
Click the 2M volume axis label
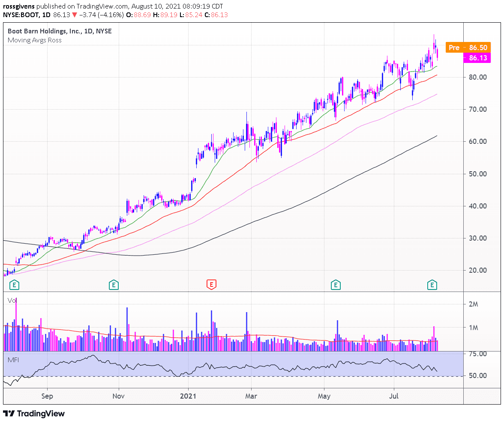point(474,304)
